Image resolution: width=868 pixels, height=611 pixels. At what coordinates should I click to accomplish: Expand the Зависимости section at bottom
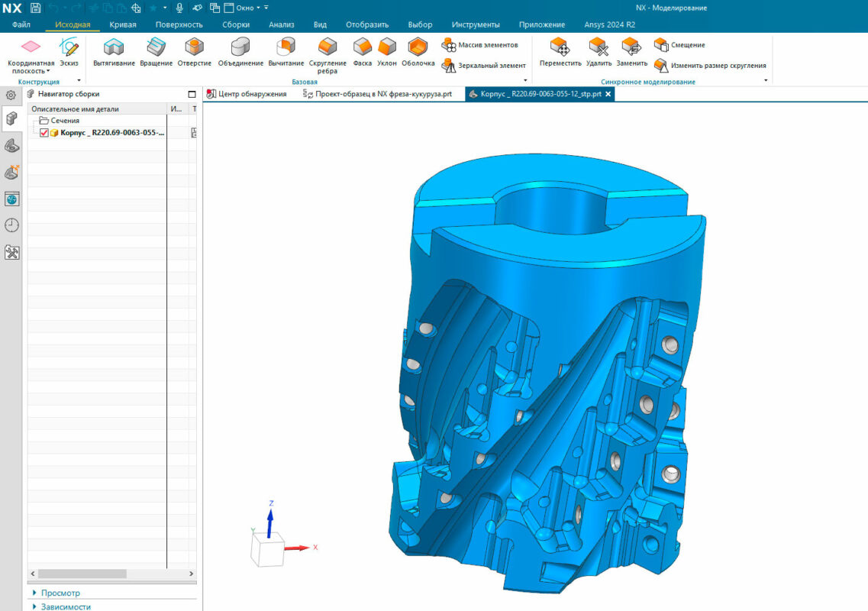point(65,607)
